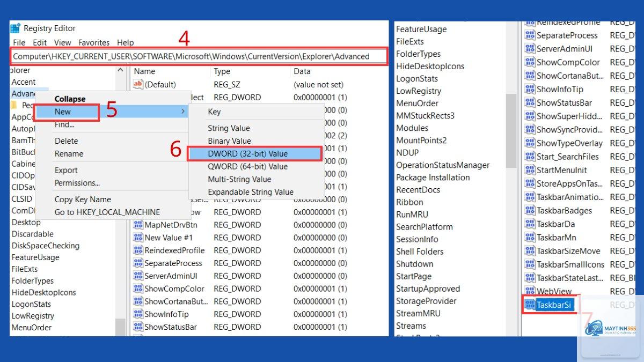Viewport: 644px width, 362px height.
Task: Click the registry path address bar
Action: click(198, 56)
